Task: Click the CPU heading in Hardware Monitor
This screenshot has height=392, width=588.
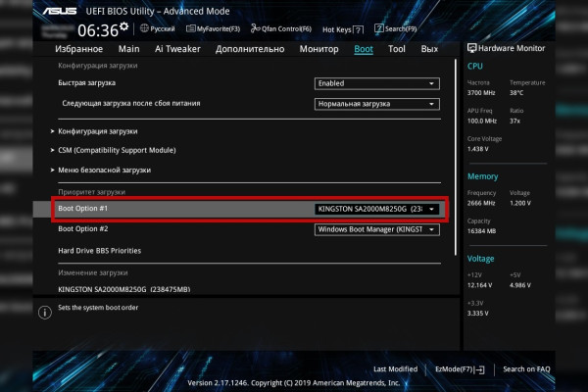Action: tap(474, 66)
